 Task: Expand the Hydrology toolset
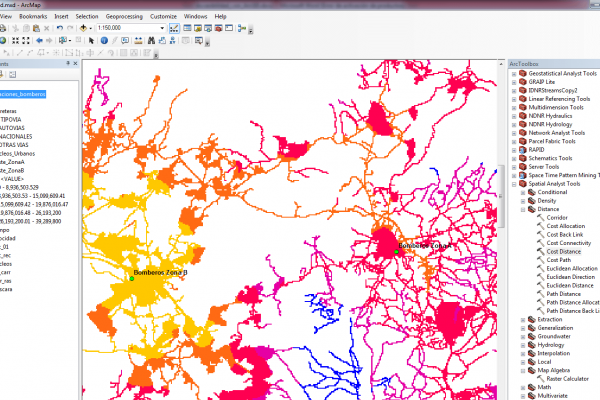(523, 345)
